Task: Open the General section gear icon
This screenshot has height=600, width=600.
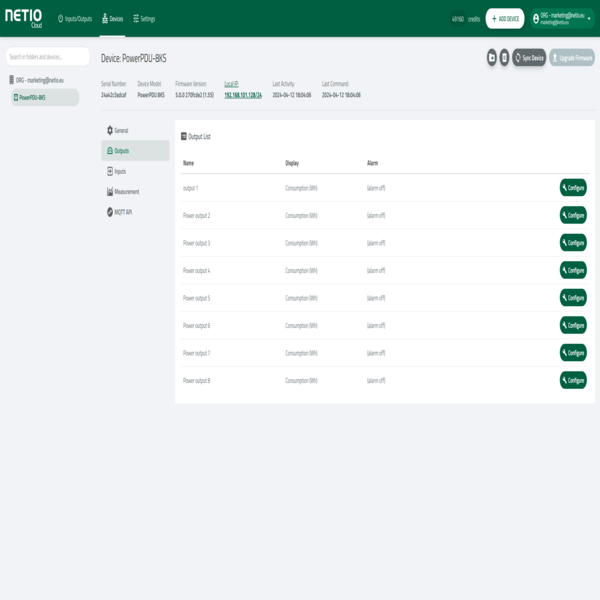Action: 110,131
